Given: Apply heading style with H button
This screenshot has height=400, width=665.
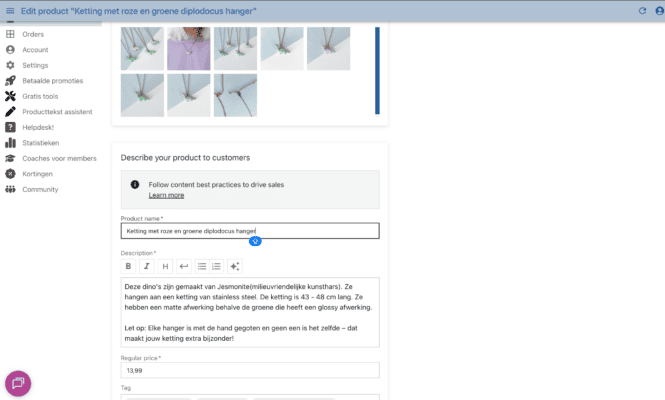Looking at the screenshot, I should (x=165, y=266).
